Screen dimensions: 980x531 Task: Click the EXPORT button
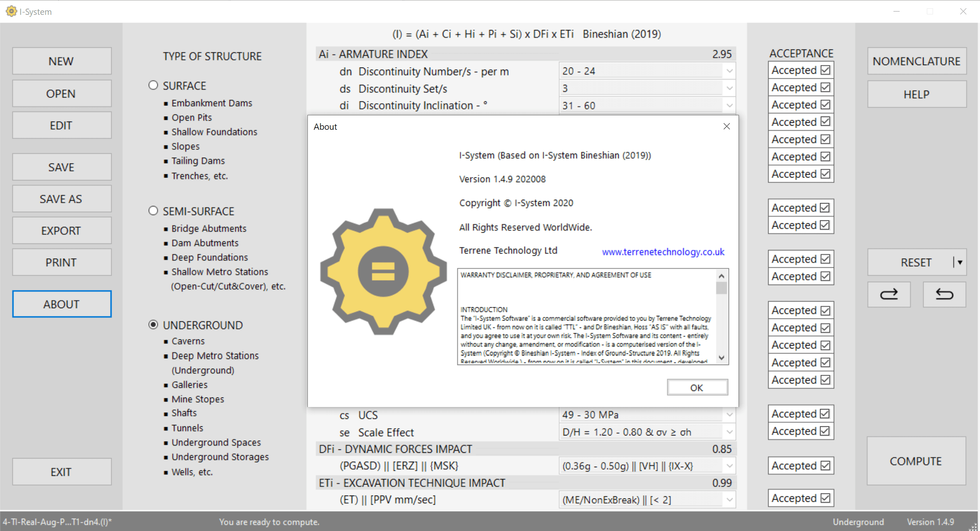click(61, 231)
